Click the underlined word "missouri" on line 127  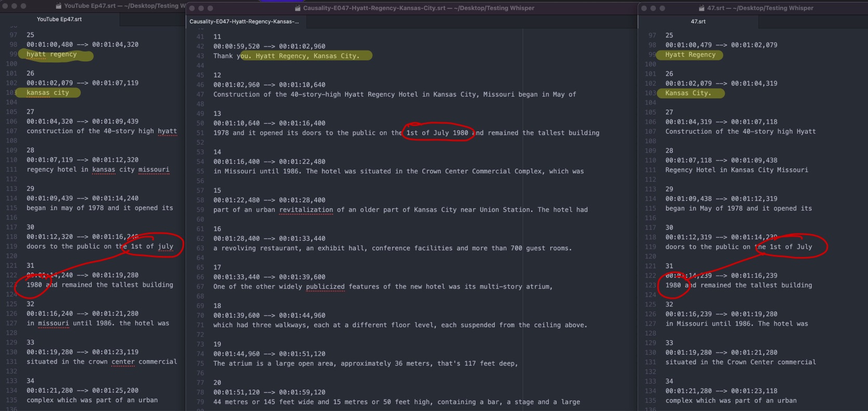pyautogui.click(x=53, y=324)
